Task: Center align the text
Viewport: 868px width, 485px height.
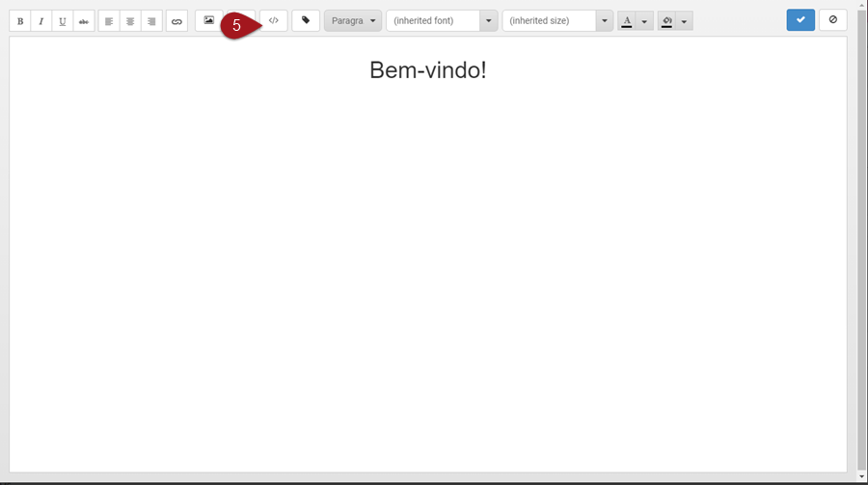Action: [130, 21]
